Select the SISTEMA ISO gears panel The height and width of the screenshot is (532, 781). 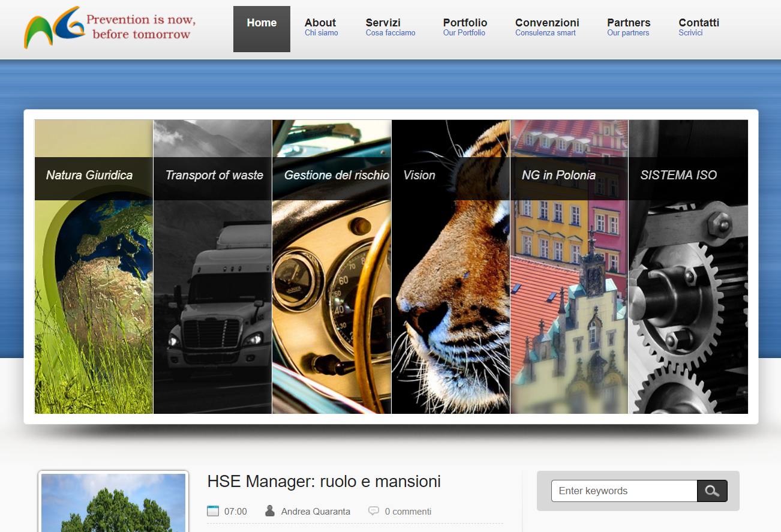tap(688, 267)
